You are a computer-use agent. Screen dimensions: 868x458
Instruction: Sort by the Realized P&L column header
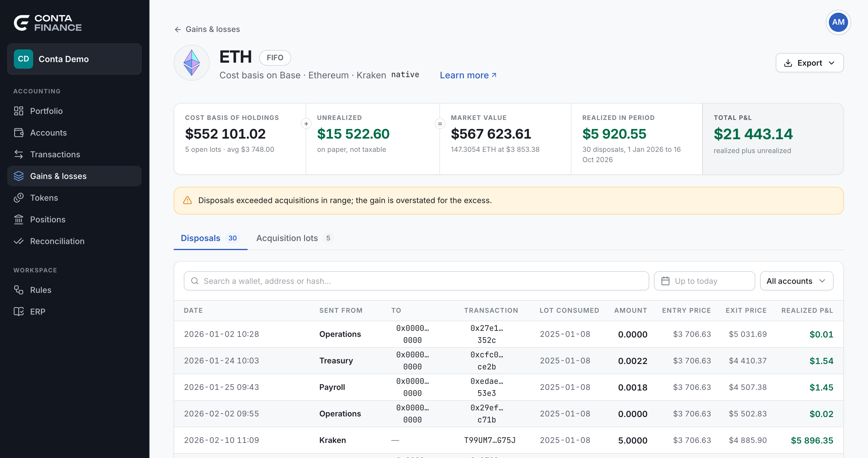point(807,310)
